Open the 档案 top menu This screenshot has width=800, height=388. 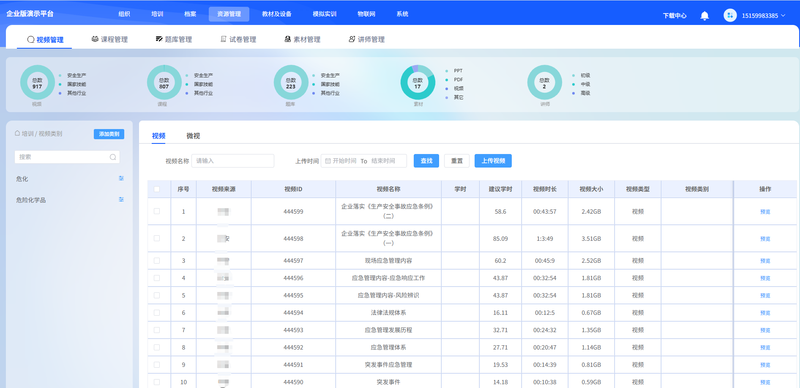click(190, 14)
